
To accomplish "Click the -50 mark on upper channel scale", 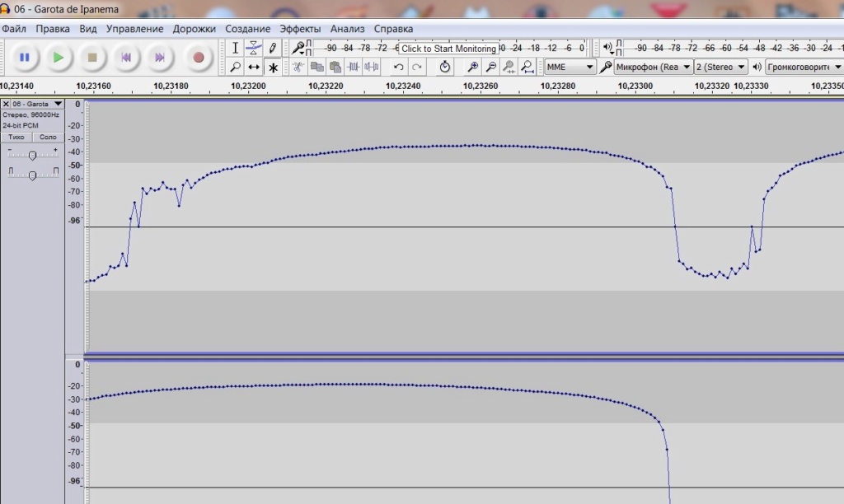I will (x=76, y=166).
